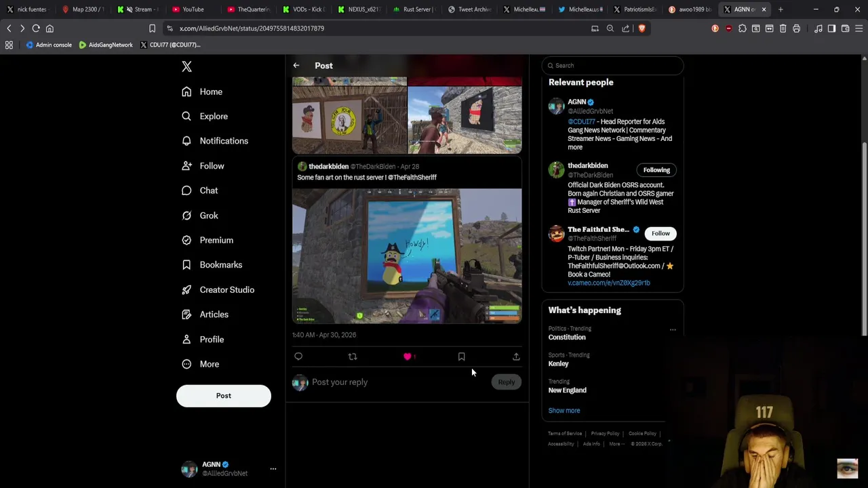Open account options next to AGNN
868x488 pixels.
point(273,468)
